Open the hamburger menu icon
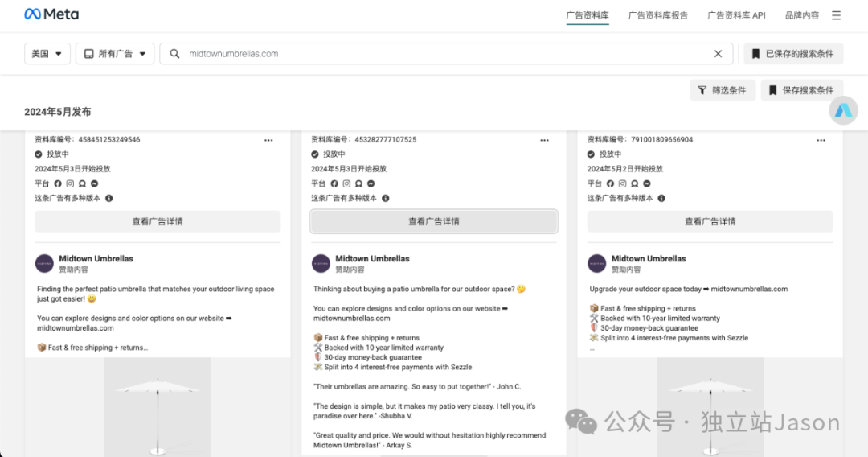This screenshot has width=868, height=457. [836, 15]
